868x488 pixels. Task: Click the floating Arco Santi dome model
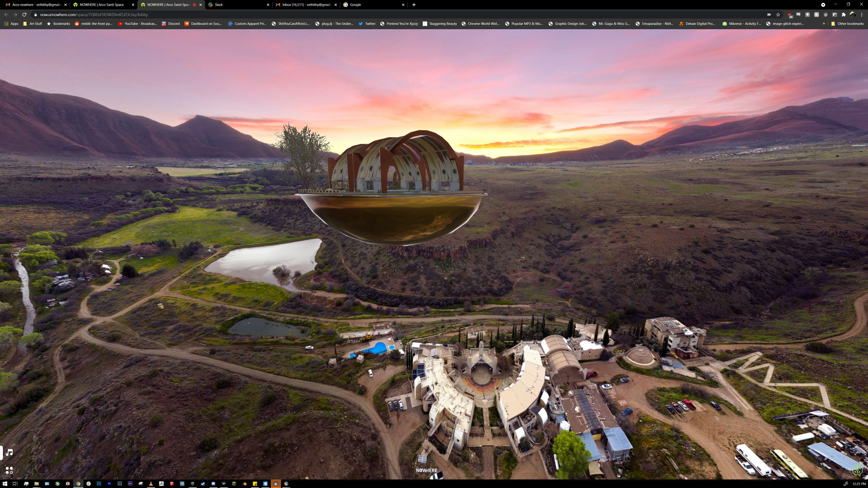coord(393,189)
